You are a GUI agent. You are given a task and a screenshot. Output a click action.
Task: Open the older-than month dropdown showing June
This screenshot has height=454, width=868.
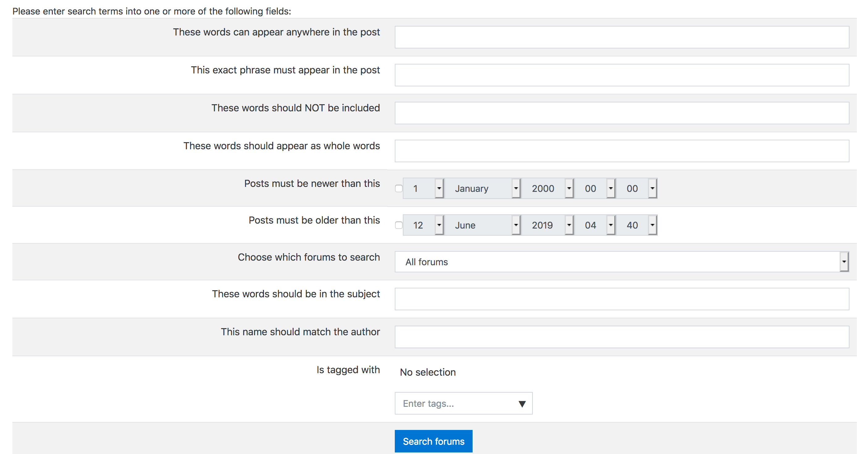pyautogui.click(x=482, y=225)
